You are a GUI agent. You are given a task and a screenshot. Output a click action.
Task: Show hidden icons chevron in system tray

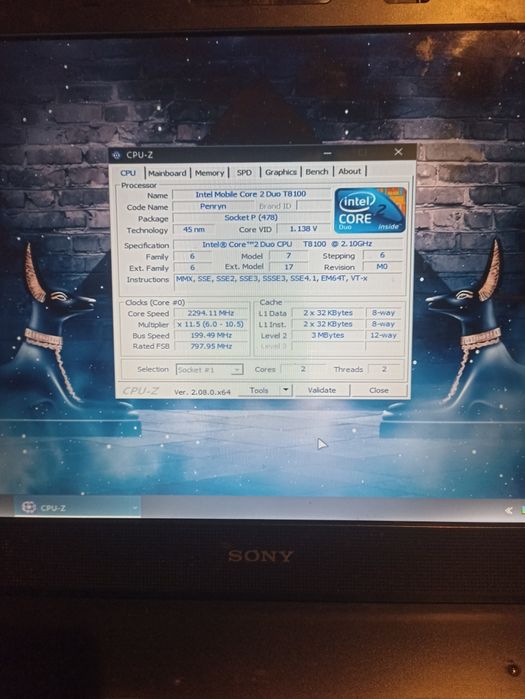(508, 510)
